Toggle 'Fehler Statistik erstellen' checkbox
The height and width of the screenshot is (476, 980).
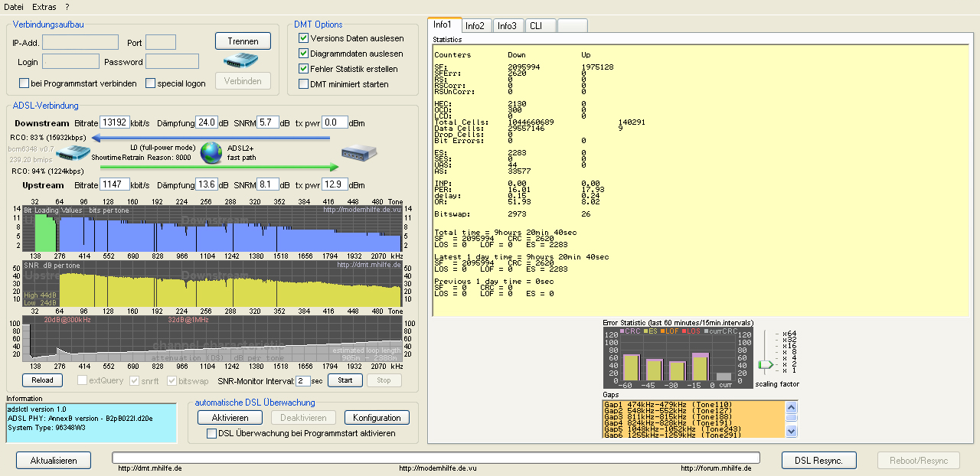coord(303,69)
